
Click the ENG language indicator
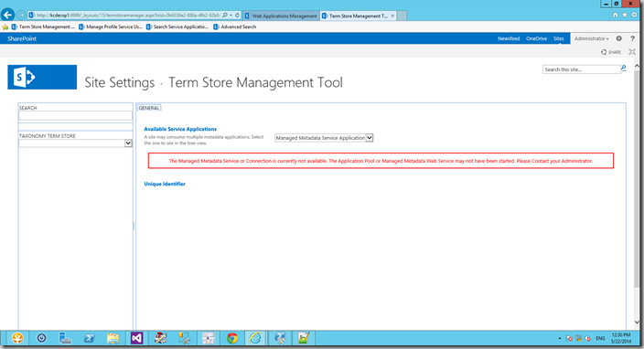600,338
